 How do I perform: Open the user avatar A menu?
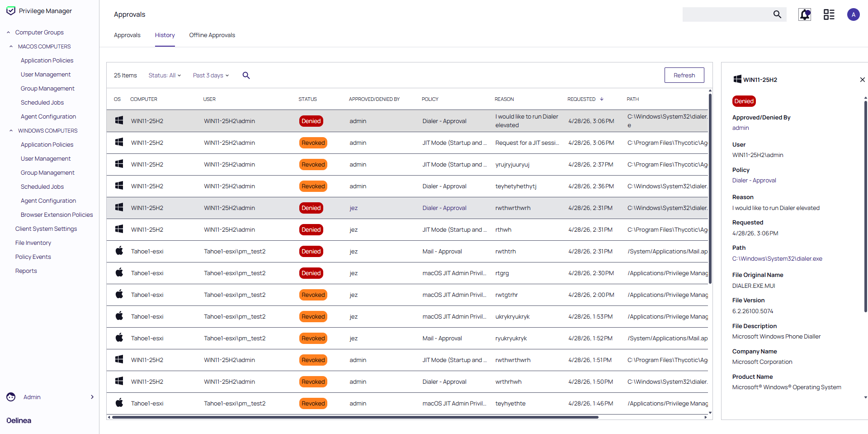point(854,14)
